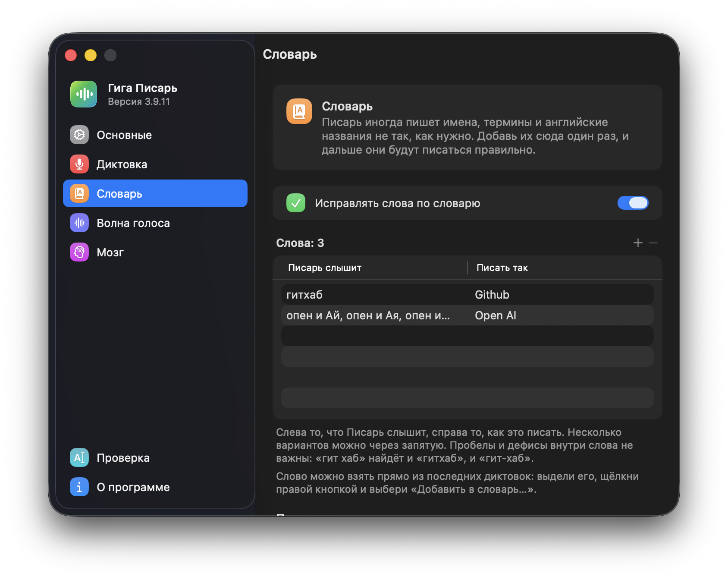The image size is (728, 580).
Task: Switch to the Волна голоса section
Action: (155, 223)
